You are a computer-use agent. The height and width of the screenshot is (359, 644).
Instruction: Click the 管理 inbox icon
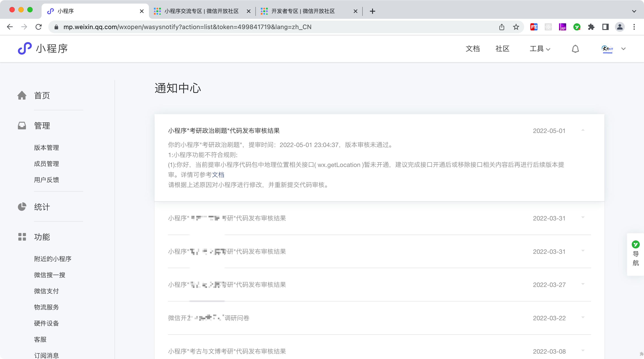[x=22, y=126]
